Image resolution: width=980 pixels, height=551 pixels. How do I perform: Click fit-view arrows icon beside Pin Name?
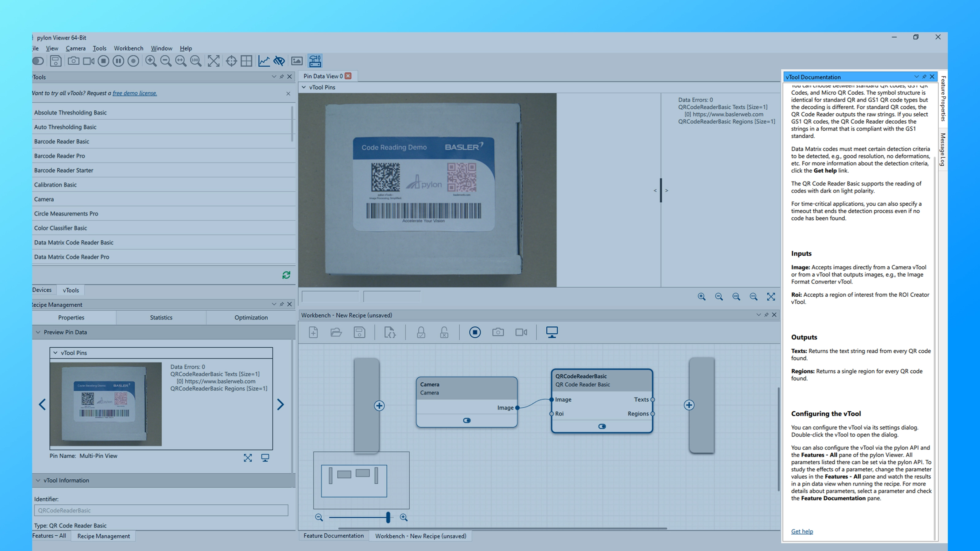tap(248, 458)
